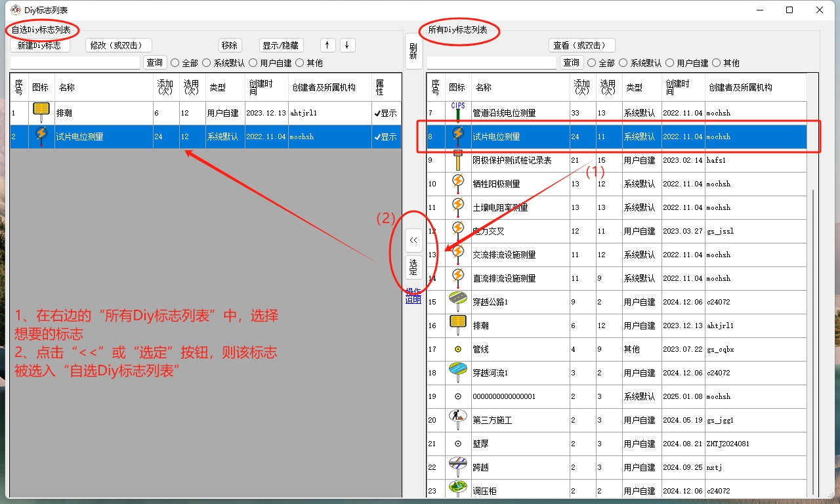Click the 穿越河流1 river icon
The height and width of the screenshot is (504, 840).
457,373
